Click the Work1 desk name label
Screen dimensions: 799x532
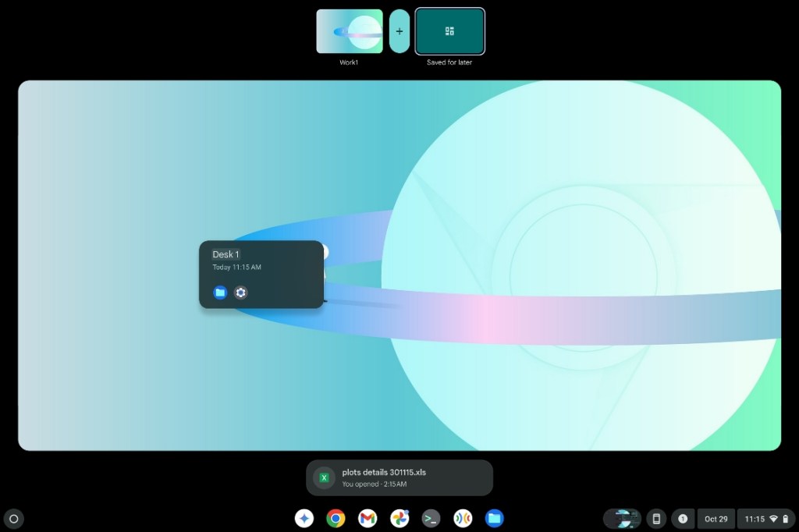click(349, 62)
